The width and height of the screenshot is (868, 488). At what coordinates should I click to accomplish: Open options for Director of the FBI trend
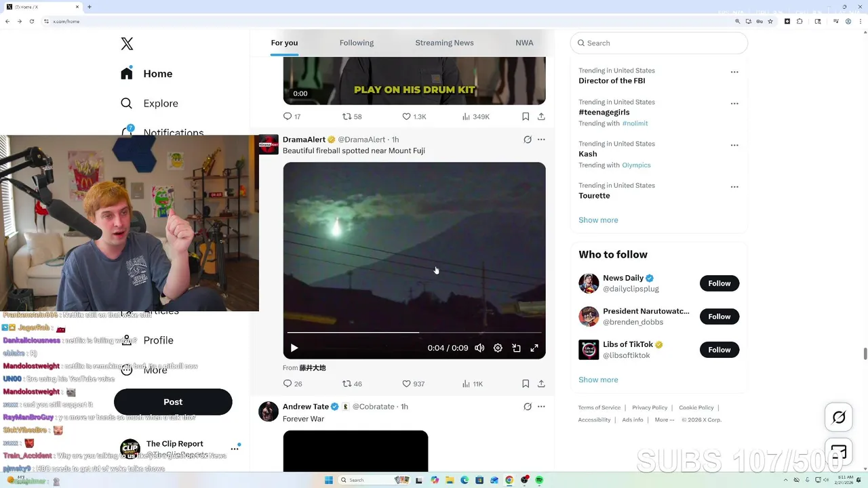[734, 72]
